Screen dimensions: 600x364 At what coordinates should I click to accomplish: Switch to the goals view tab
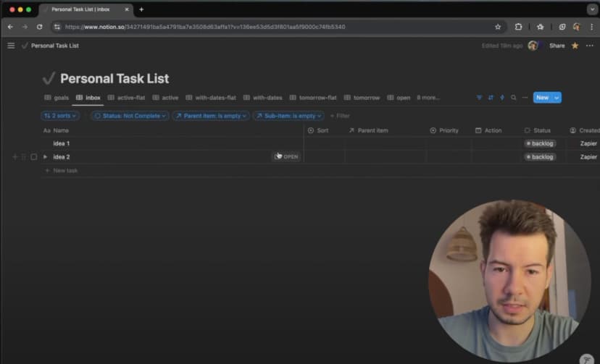point(57,98)
